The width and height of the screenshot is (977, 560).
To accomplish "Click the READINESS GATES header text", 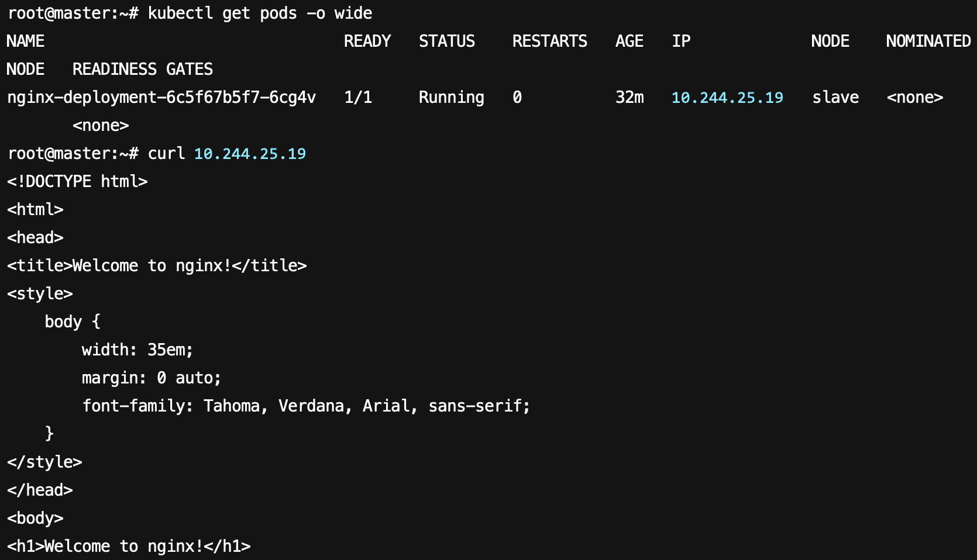I will coord(143,70).
